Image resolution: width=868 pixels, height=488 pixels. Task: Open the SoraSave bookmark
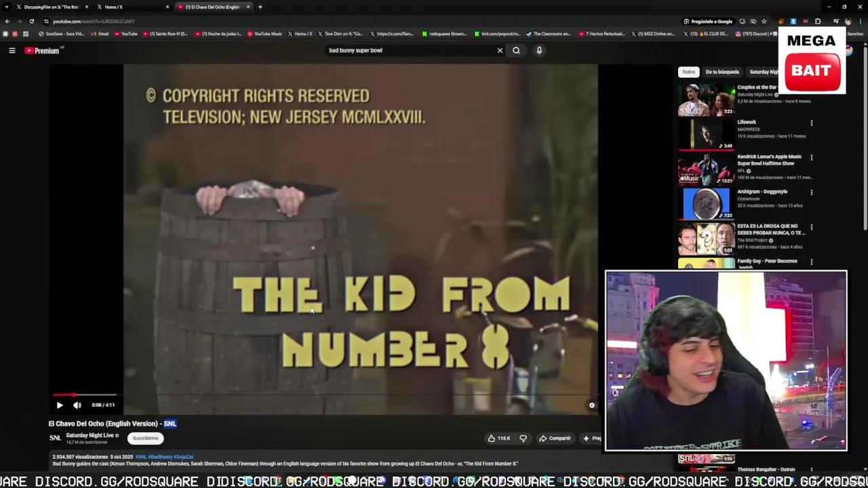(x=61, y=34)
